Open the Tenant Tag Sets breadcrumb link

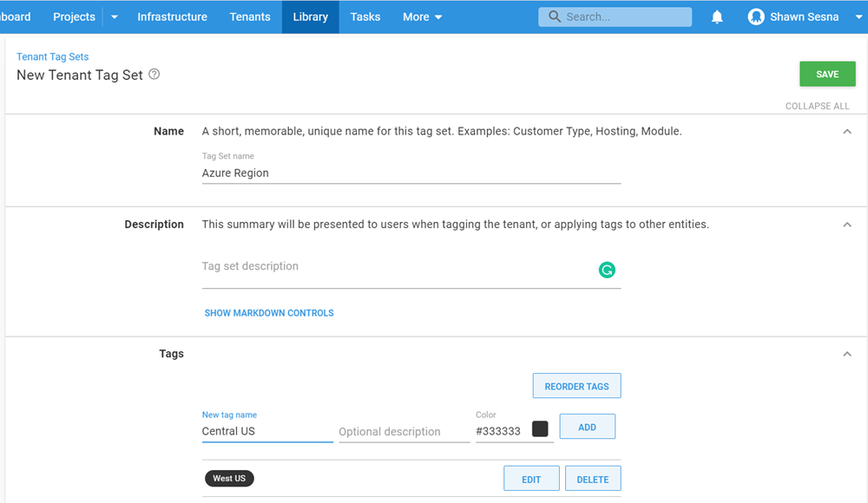(53, 57)
